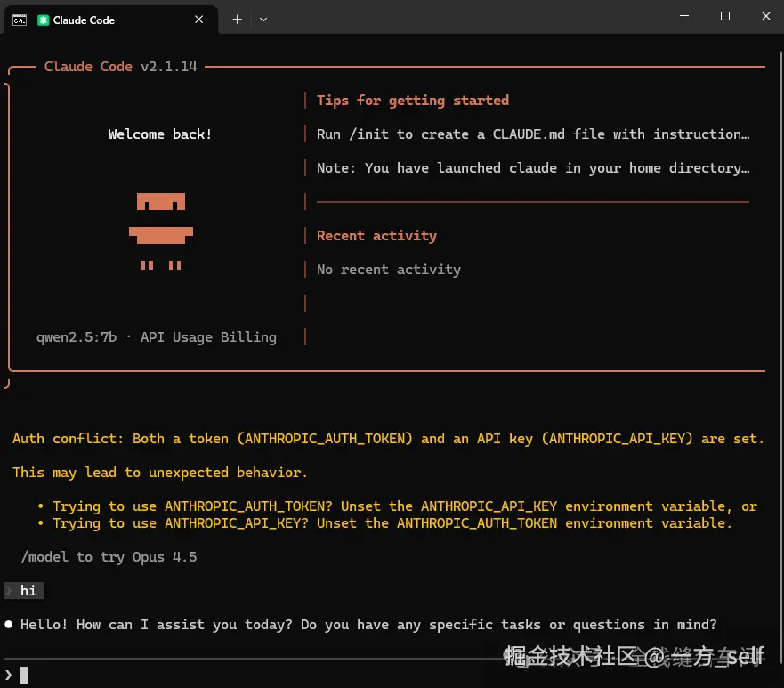Maximize the terminal window
The height and width of the screenshot is (688, 784).
click(725, 16)
